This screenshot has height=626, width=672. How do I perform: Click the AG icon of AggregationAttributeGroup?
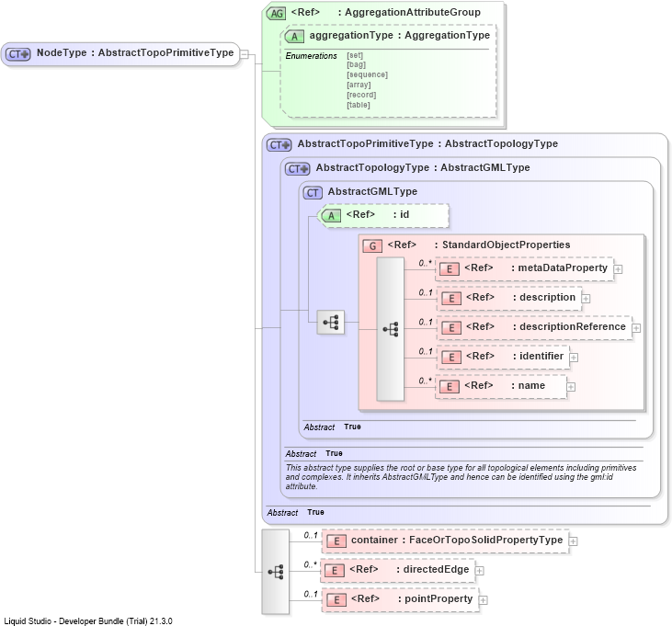[276, 13]
